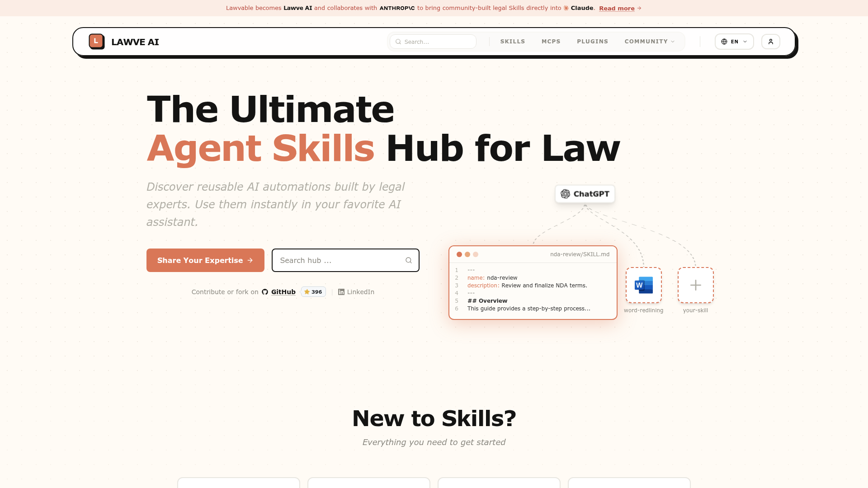Open the SKILLS menu item

tap(513, 42)
